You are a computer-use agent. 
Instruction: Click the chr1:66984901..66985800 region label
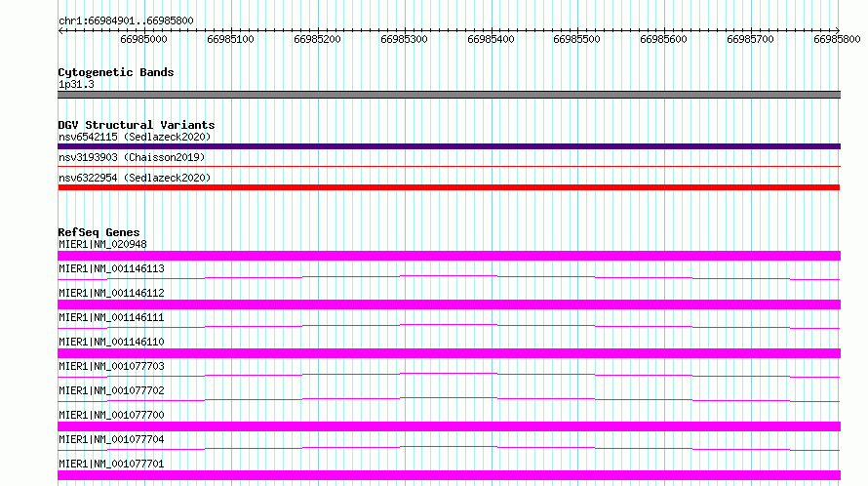126,20
